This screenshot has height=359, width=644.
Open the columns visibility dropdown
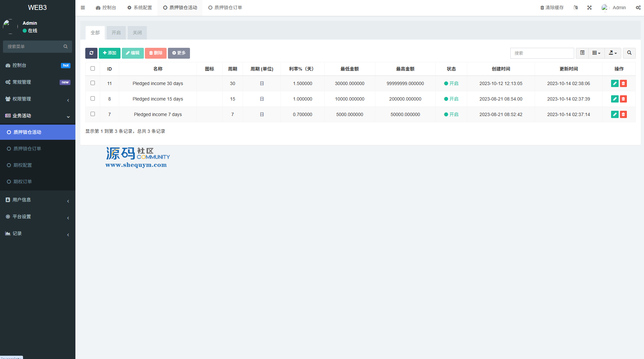pyautogui.click(x=596, y=53)
